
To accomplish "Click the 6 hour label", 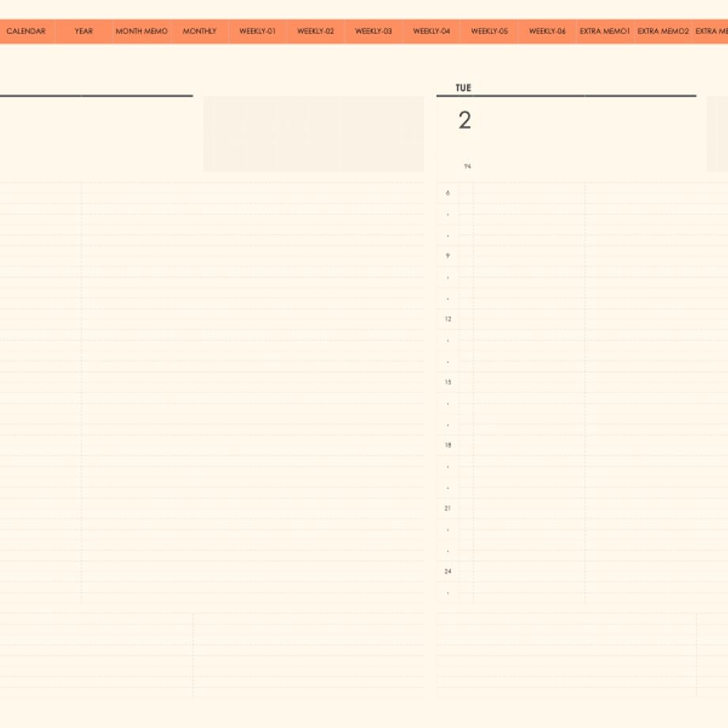I will pyautogui.click(x=448, y=192).
